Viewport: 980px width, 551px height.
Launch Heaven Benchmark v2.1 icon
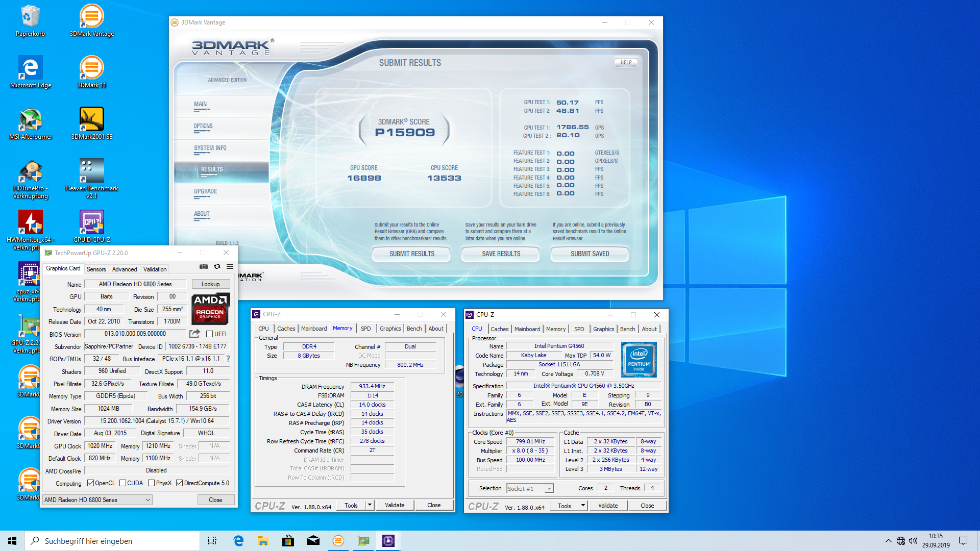coord(92,179)
